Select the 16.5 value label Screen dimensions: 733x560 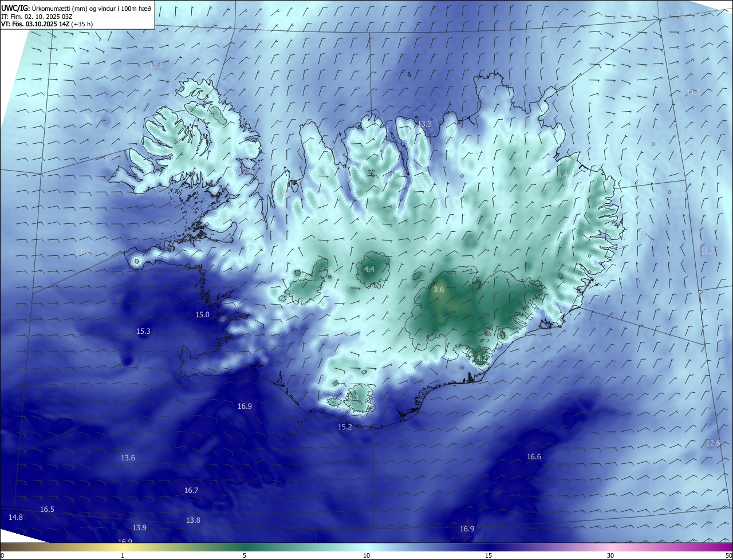point(47,509)
